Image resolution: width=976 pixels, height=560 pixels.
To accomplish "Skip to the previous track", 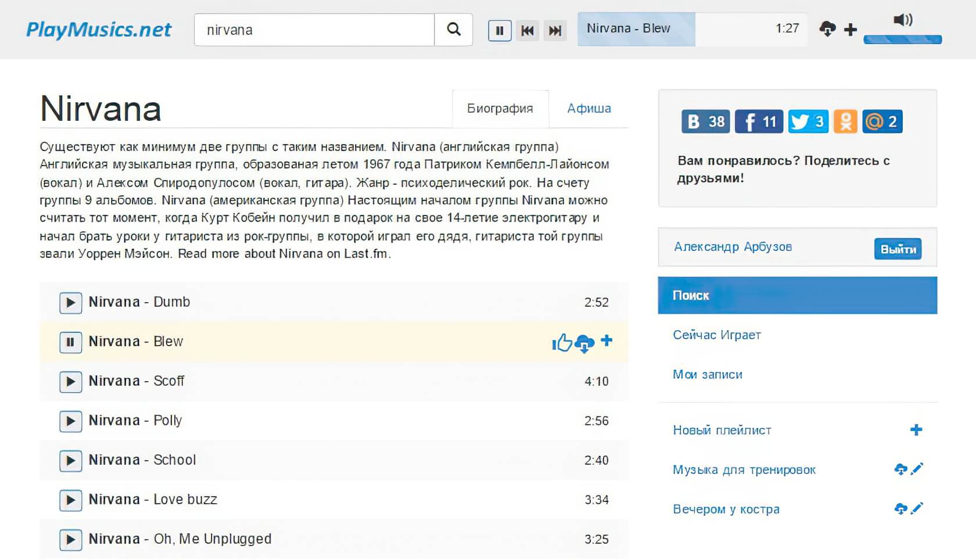I will 528,30.
